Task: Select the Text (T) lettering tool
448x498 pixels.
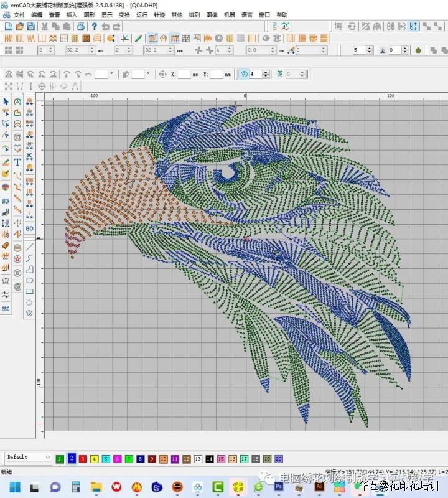Action: 17,162
